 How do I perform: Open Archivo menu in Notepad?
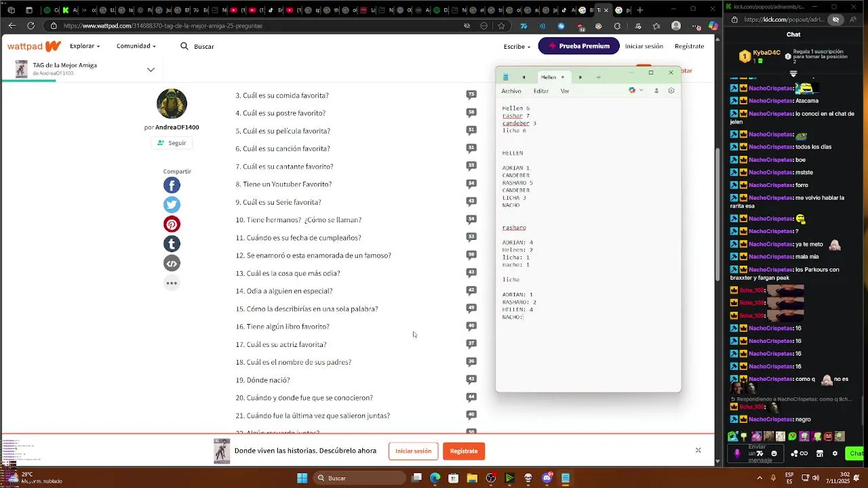point(511,91)
